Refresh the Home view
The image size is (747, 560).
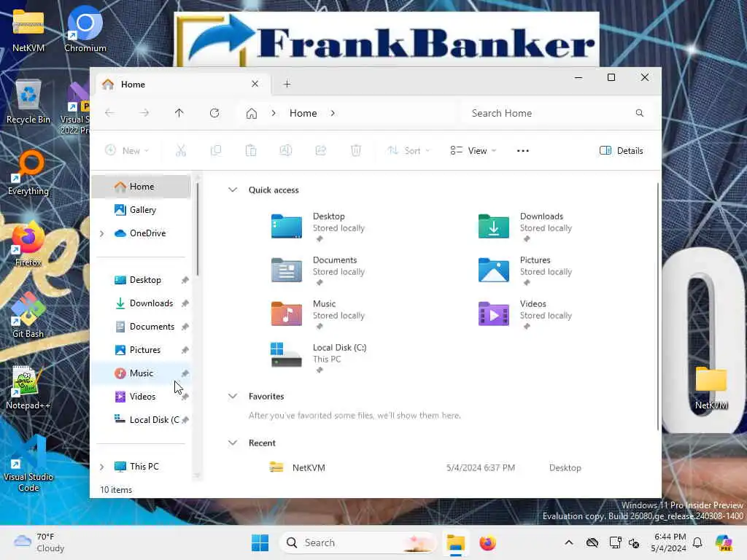click(x=214, y=113)
